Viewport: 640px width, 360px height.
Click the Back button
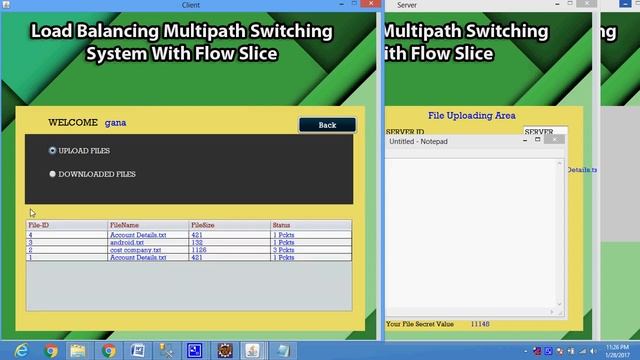327,125
